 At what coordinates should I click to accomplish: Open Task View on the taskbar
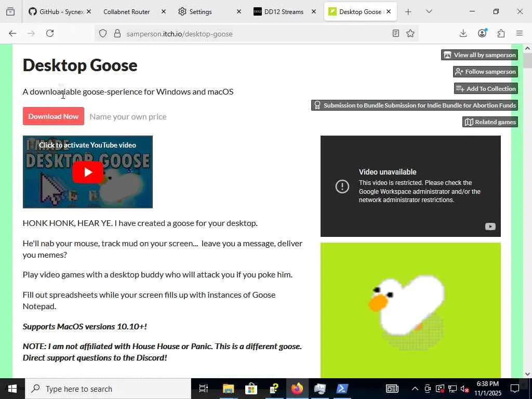pyautogui.click(x=203, y=389)
